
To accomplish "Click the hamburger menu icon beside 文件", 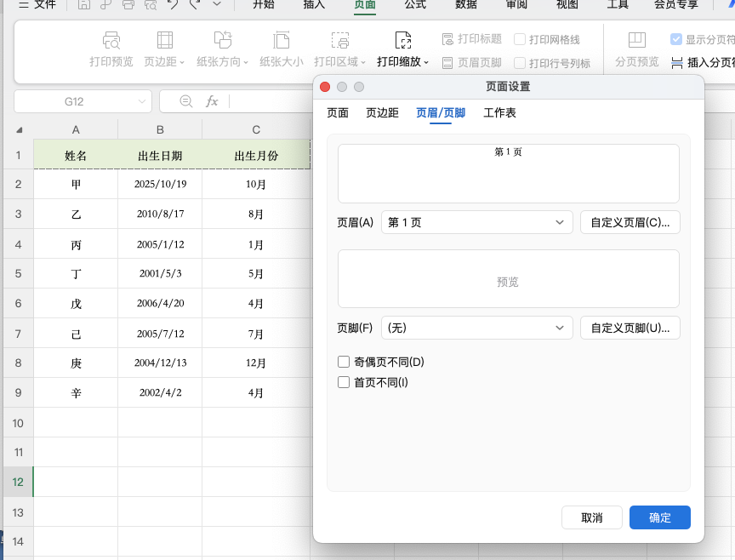I will tap(24, 5).
